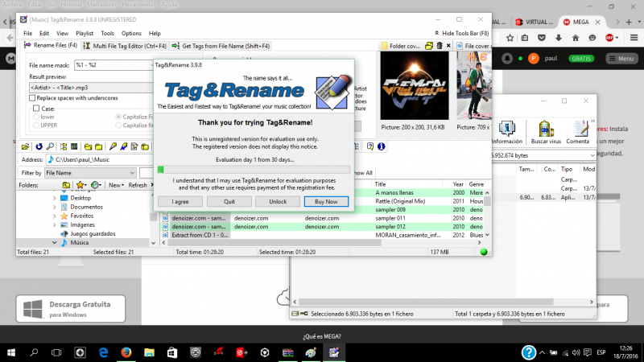The height and width of the screenshot is (362, 644).
Task: Click the evaluation days progress bar
Action: [254, 170]
